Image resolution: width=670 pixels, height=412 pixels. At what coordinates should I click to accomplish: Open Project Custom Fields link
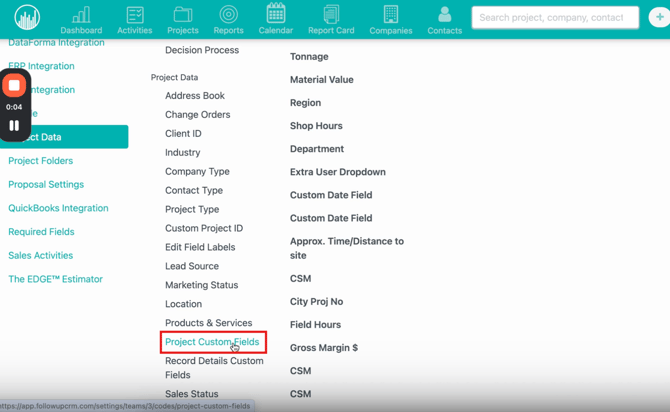(x=212, y=342)
